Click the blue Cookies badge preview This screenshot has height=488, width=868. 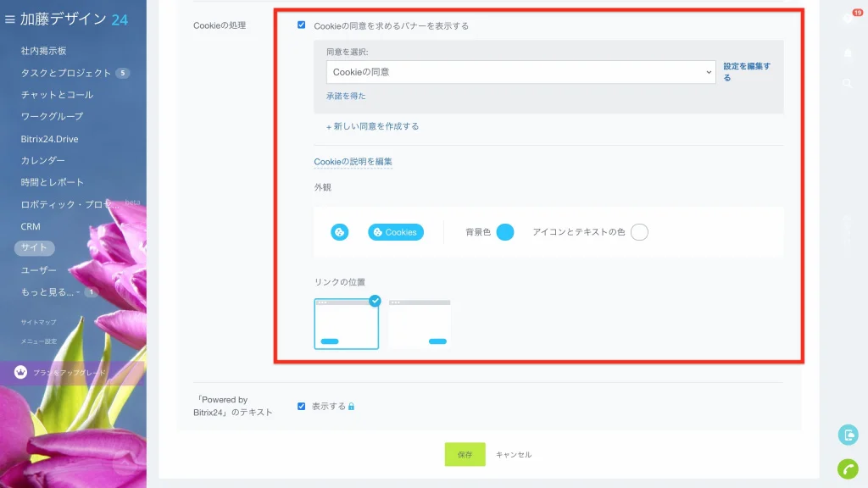pyautogui.click(x=396, y=232)
